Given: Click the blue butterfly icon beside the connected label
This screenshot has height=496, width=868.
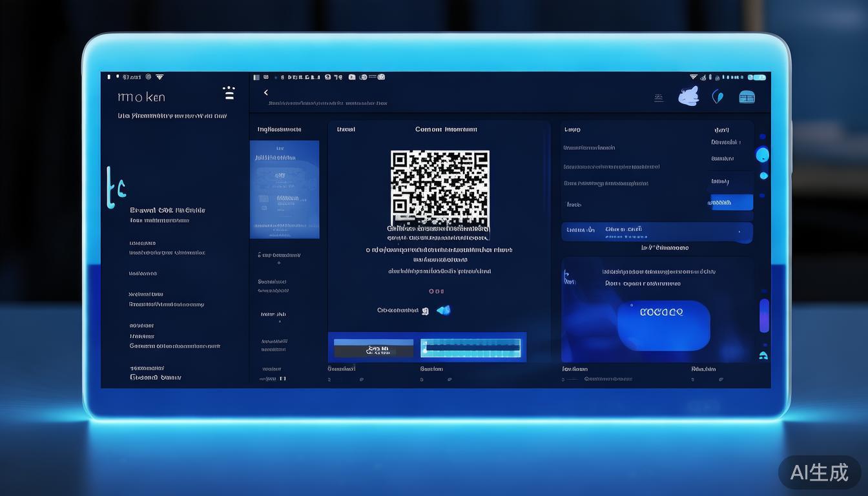Looking at the screenshot, I should coord(443,310).
